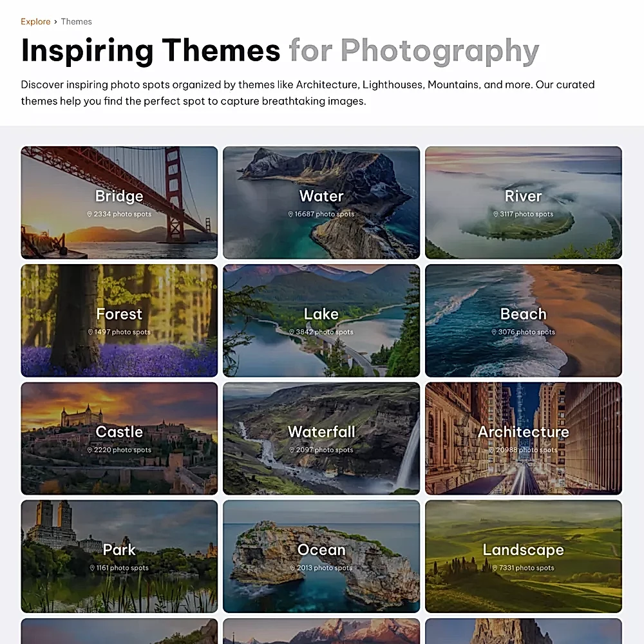
Task: Select the Park theme tile
Action: click(119, 556)
